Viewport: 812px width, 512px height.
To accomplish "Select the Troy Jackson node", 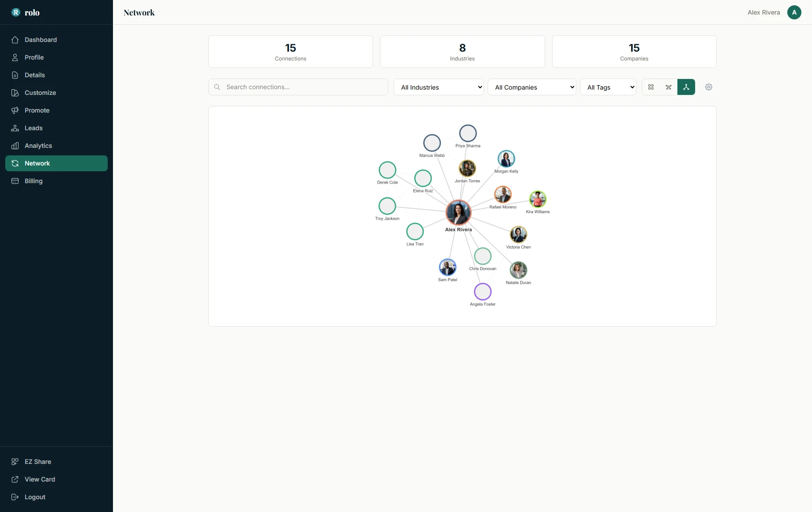I will [x=387, y=206].
